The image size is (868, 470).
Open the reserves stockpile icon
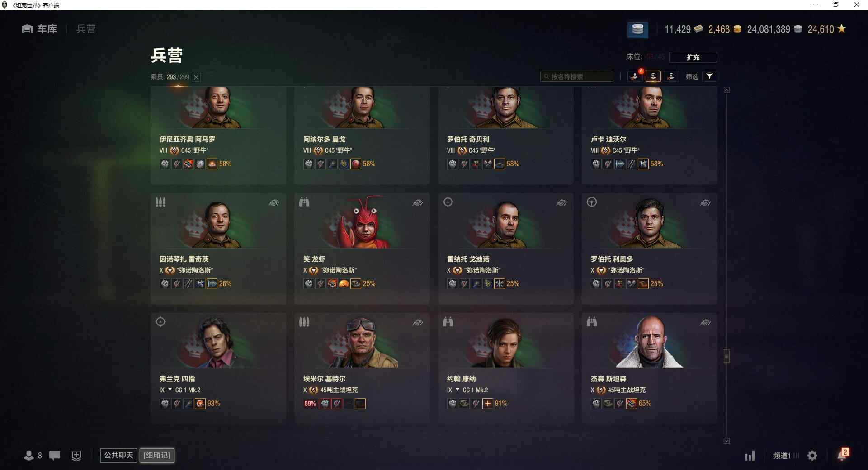(x=637, y=29)
